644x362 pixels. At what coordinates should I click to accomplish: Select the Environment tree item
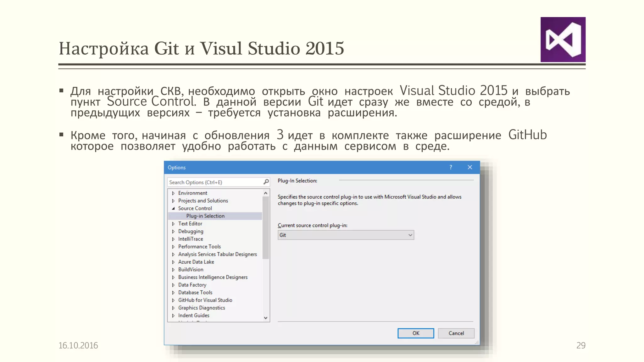tap(192, 193)
